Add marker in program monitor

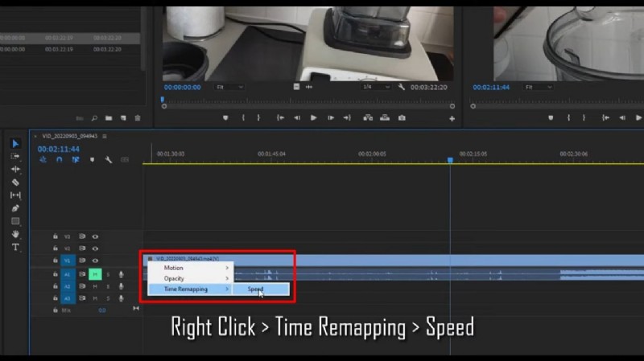pos(551,118)
